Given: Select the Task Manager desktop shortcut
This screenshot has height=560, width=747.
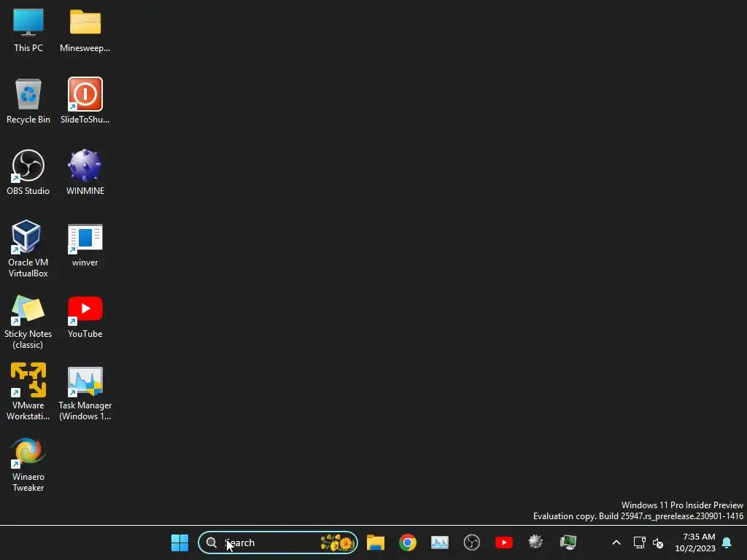Looking at the screenshot, I should pyautogui.click(x=85, y=393).
